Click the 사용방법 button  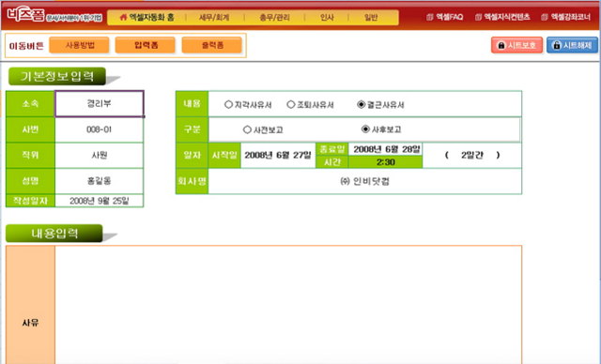pos(80,45)
